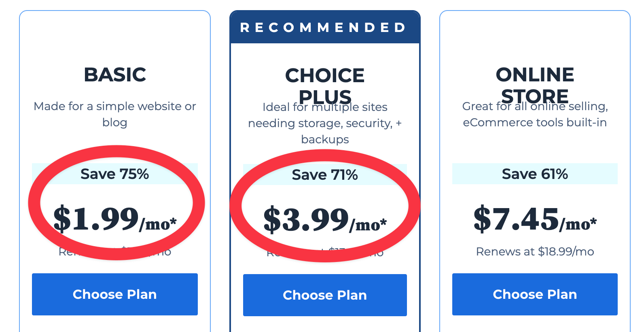
Task: Select the BASIC plan heading
Action: [115, 75]
